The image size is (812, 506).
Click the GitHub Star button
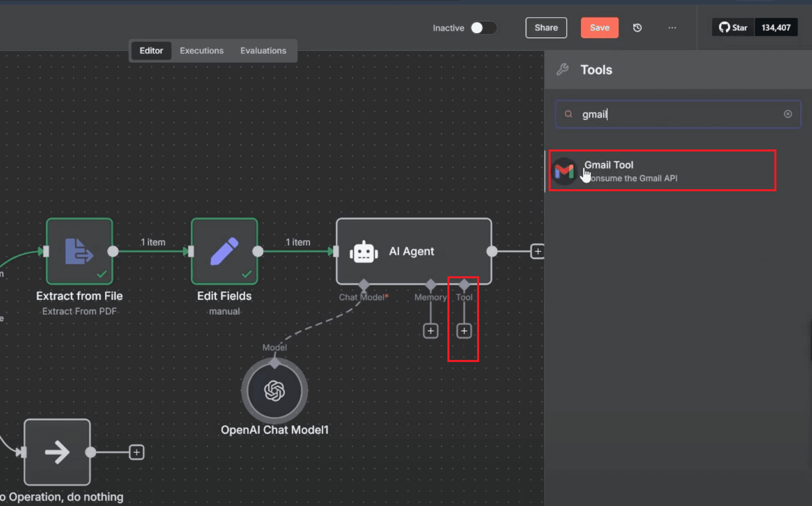[733, 28]
